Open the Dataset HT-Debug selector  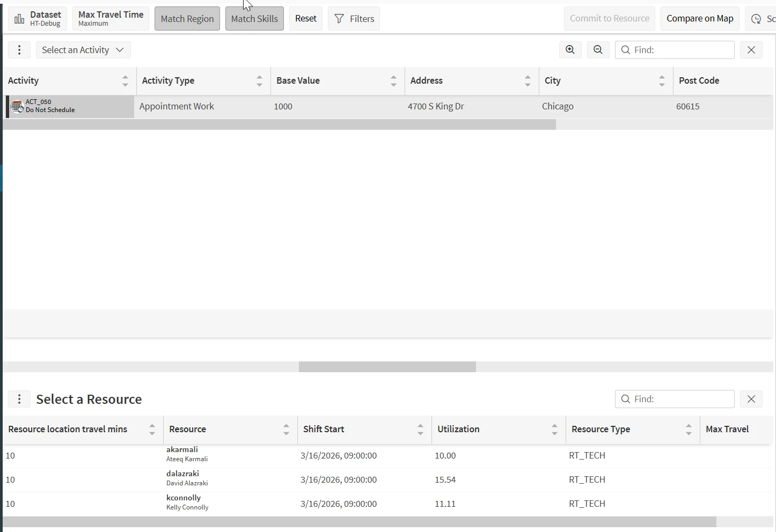click(x=38, y=19)
